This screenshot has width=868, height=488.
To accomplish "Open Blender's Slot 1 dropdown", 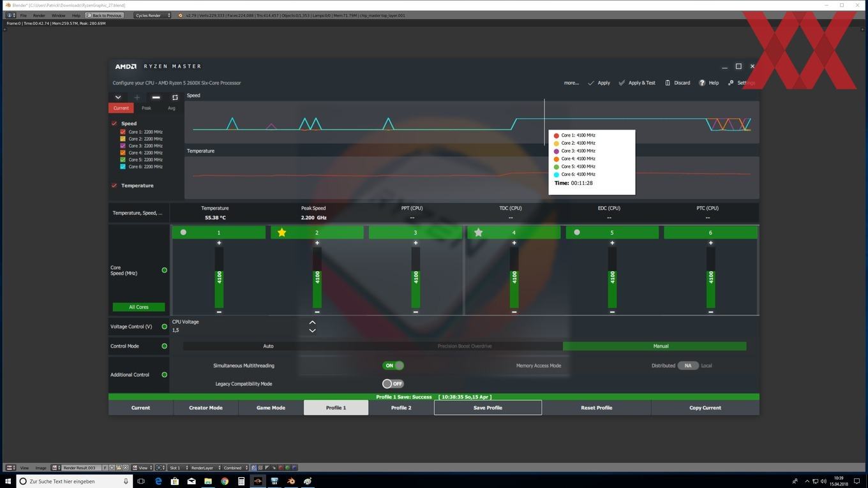I will pos(178,468).
